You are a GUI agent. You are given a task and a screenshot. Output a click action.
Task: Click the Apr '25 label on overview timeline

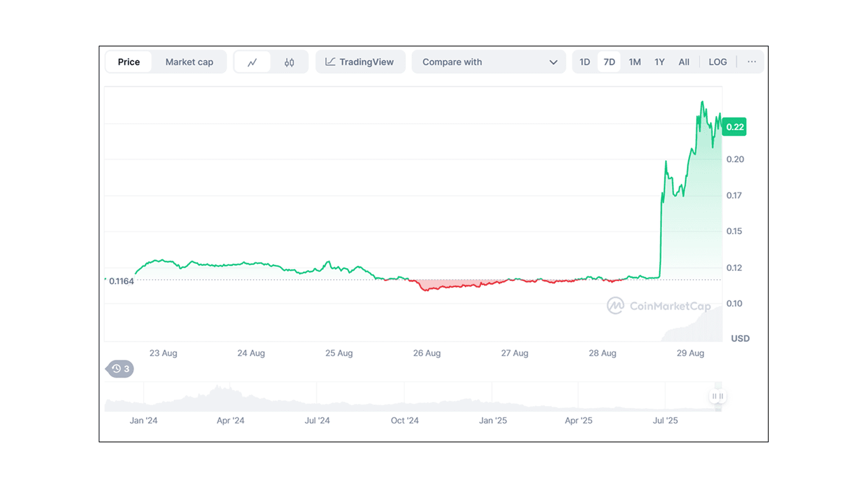pyautogui.click(x=578, y=421)
